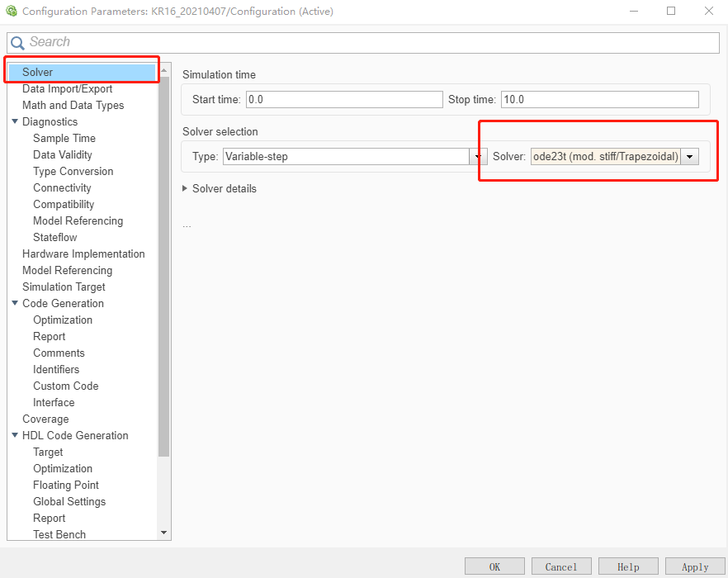The width and height of the screenshot is (728, 578).
Task: Click the Apply button
Action: 695,566
